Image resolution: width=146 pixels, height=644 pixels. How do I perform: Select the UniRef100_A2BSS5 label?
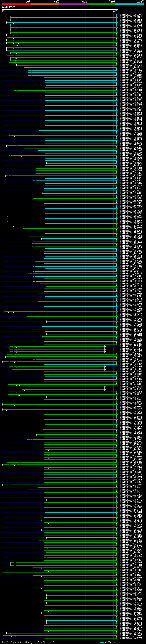[x=131, y=364]
